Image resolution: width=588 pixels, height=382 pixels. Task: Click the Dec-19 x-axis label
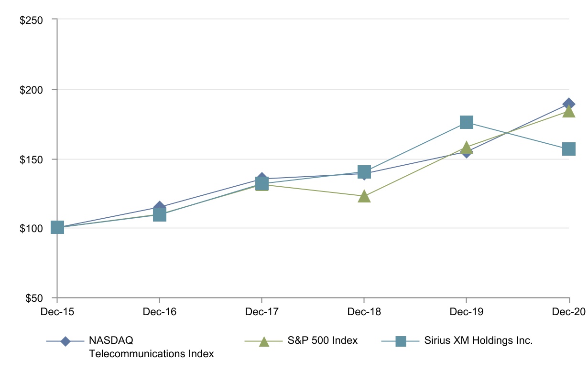tap(466, 312)
